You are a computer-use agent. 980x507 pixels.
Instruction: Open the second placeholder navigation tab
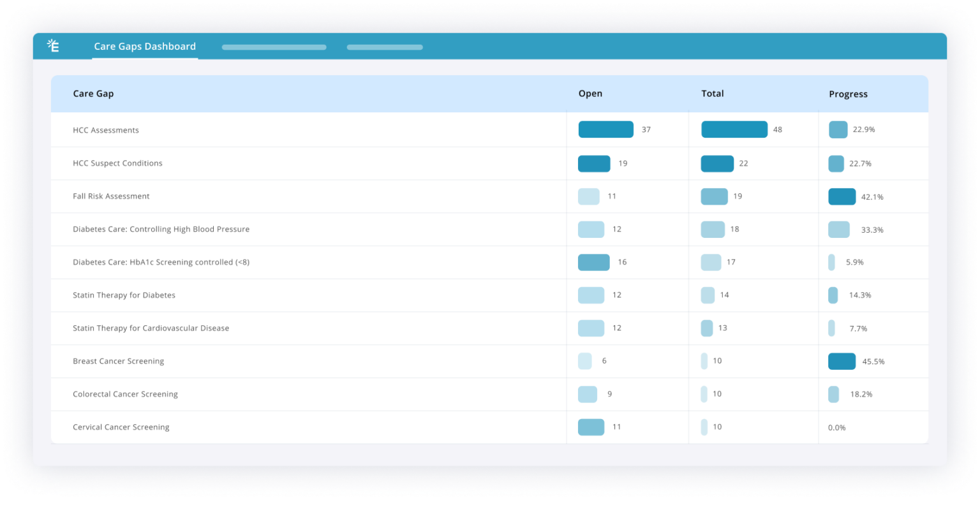point(384,47)
